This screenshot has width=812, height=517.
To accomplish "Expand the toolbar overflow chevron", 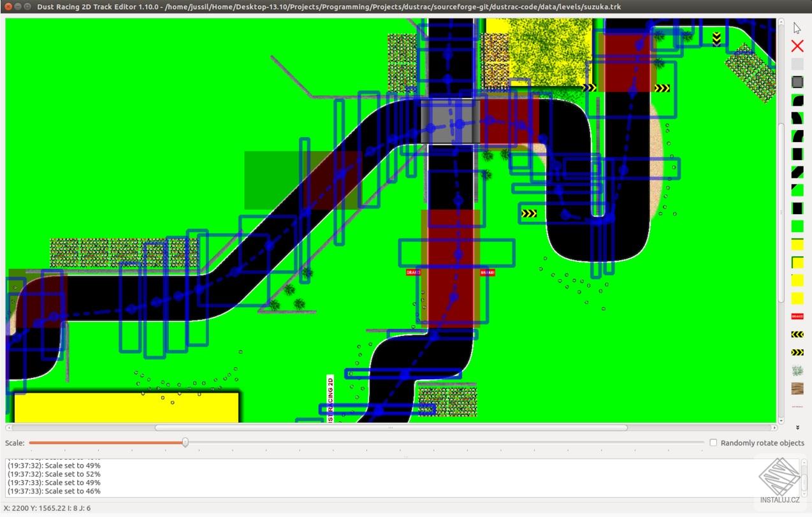I will coord(797,428).
